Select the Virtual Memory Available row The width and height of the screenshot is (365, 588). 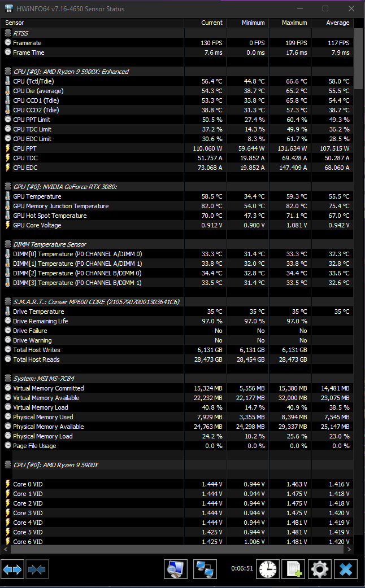[x=177, y=398]
